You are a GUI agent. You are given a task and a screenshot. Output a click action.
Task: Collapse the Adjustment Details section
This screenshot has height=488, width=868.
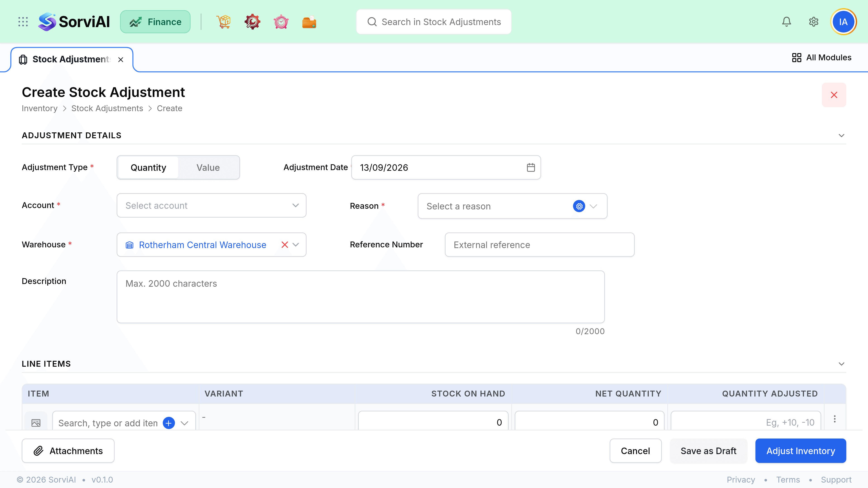[841, 135]
